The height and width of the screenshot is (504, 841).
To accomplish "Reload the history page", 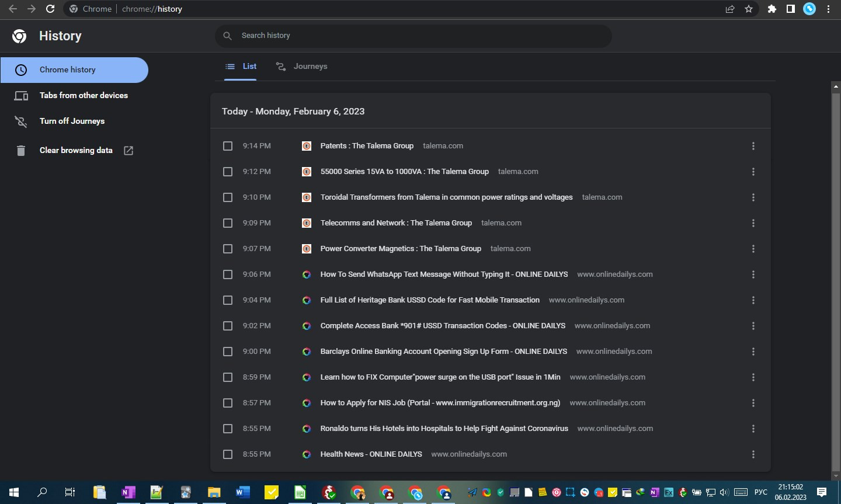I will (x=50, y=9).
